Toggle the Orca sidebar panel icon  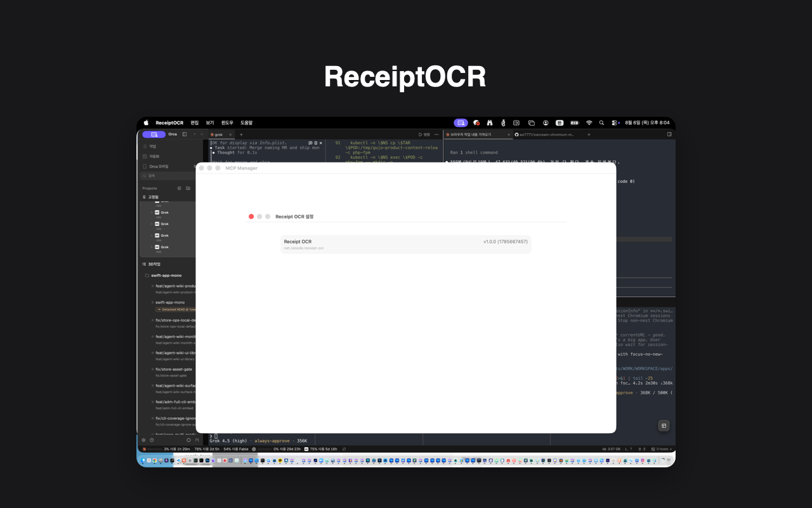(x=185, y=135)
